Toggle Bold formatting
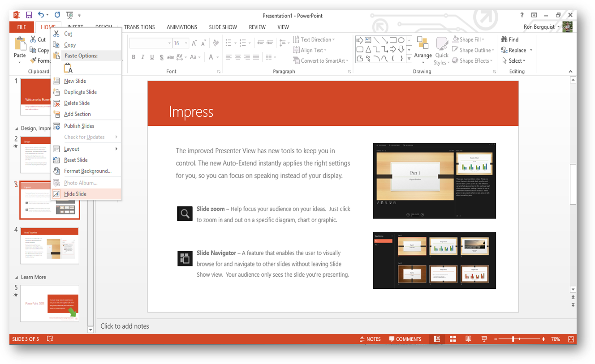This screenshot has height=364, width=595. click(x=134, y=57)
